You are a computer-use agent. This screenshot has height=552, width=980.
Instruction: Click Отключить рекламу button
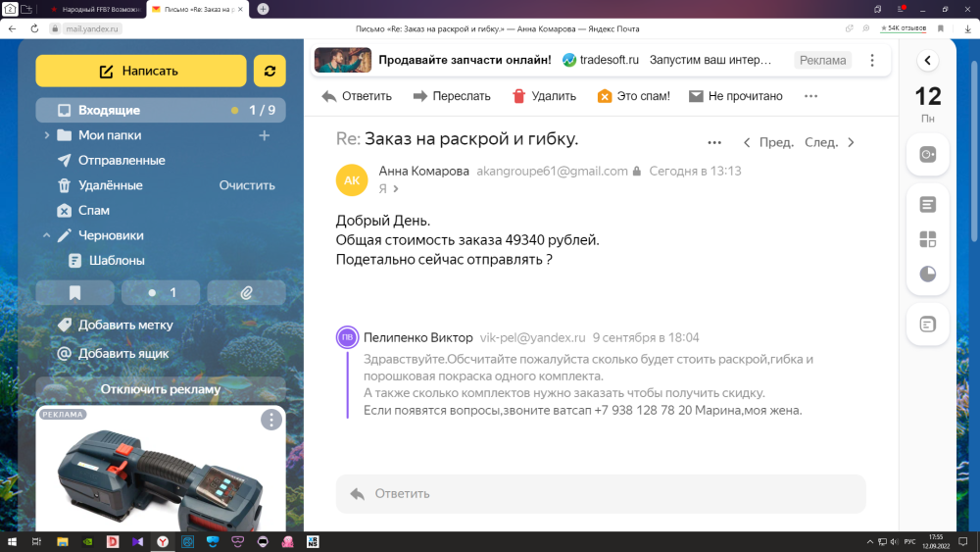(161, 389)
